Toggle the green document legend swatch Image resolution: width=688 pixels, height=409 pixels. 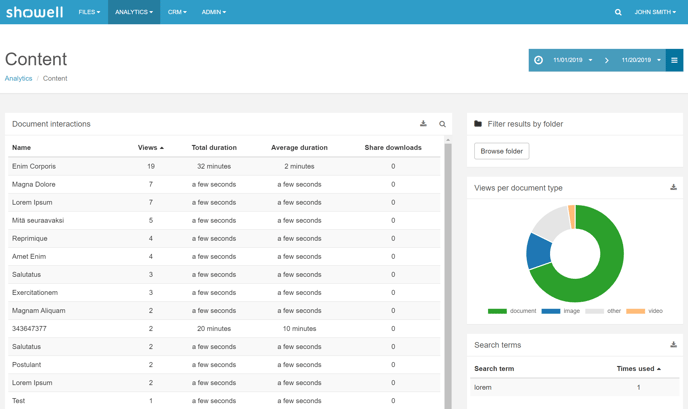click(497, 311)
